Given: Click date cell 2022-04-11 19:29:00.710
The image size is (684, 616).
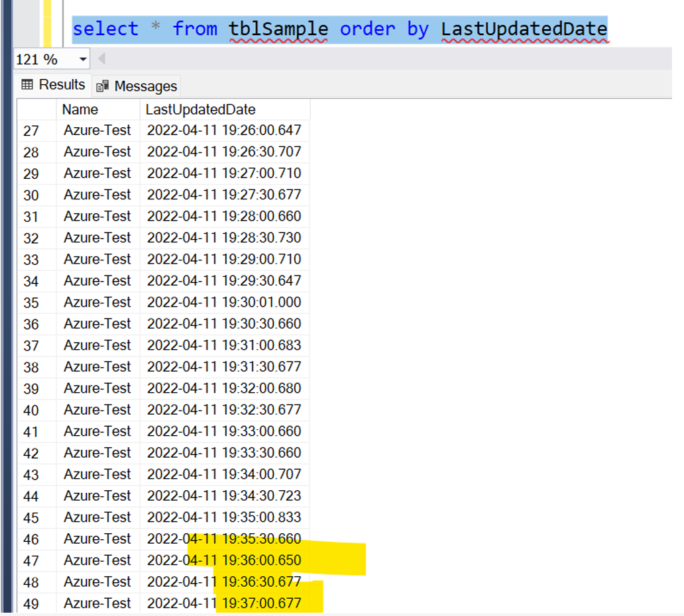Looking at the screenshot, I should tap(225, 260).
